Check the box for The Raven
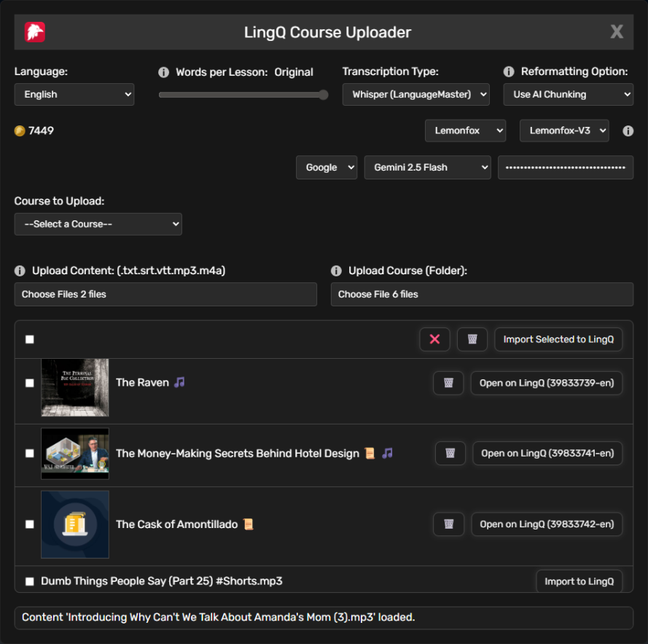This screenshot has width=648, height=644. click(30, 383)
